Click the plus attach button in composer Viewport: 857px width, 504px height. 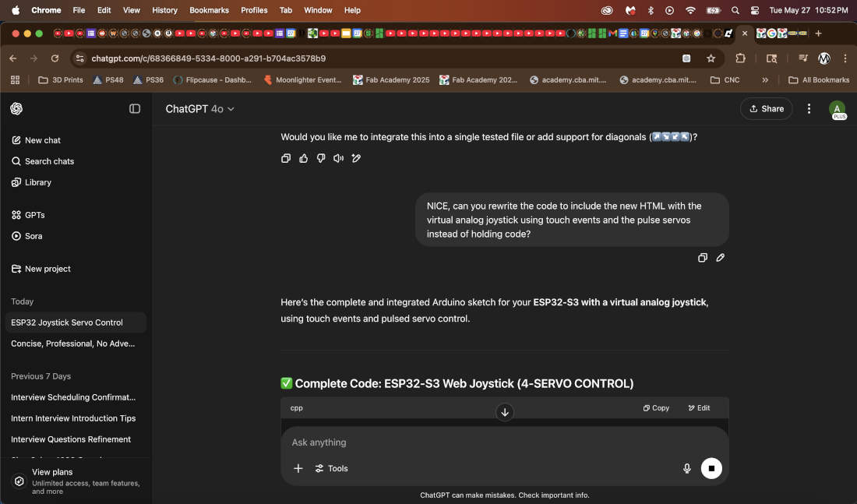click(x=298, y=468)
